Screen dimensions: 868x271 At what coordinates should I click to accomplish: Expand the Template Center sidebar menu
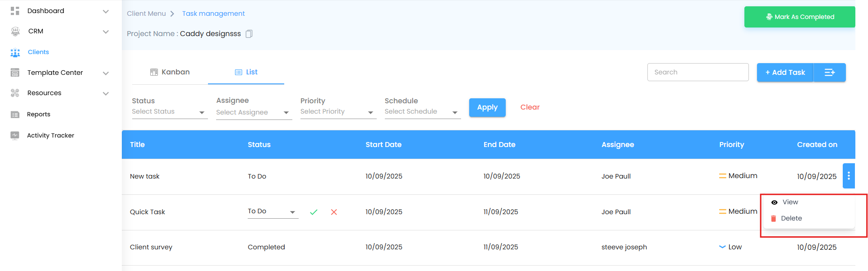point(106,73)
